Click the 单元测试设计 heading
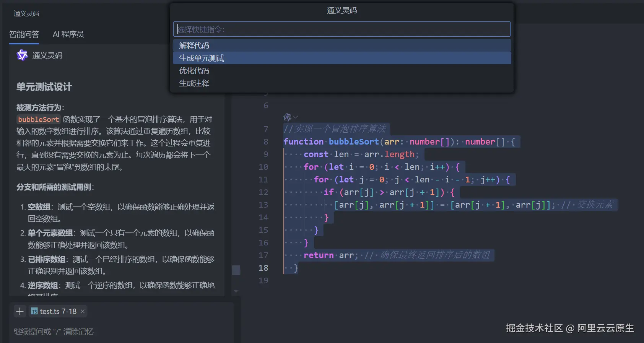 [x=44, y=87]
